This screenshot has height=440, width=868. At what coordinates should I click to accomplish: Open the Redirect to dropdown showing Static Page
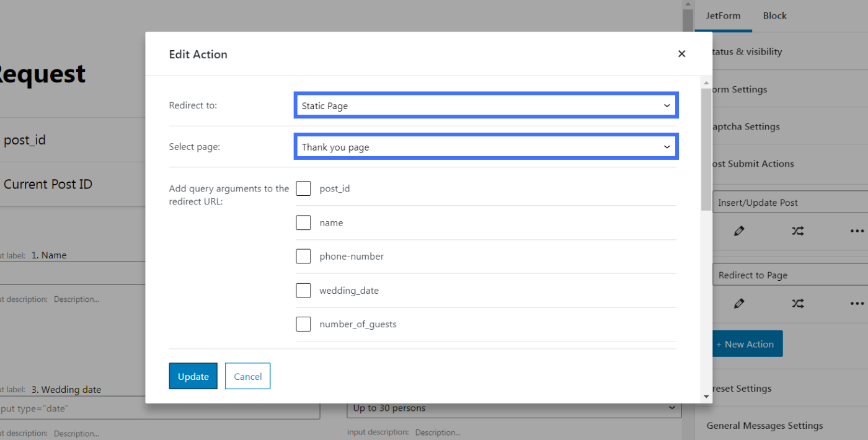(x=485, y=105)
